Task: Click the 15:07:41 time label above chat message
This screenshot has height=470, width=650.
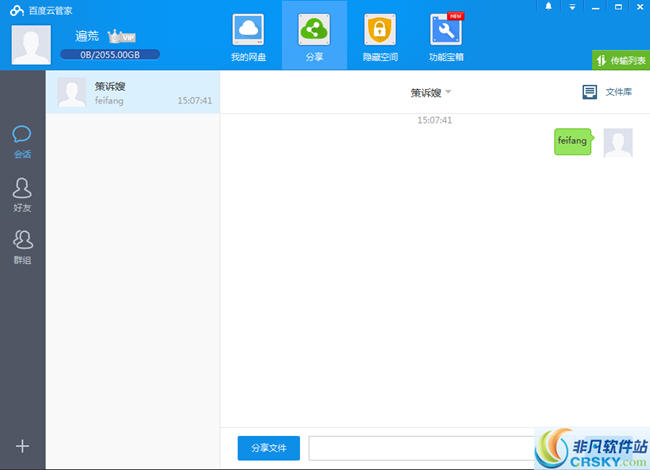Action: pyautogui.click(x=434, y=120)
